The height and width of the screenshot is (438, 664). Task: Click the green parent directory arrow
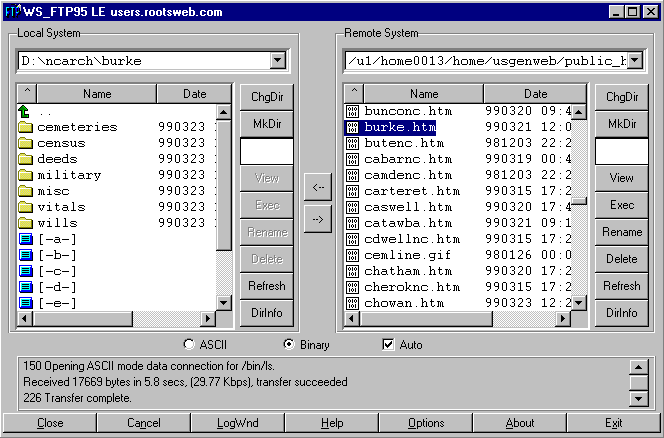[x=25, y=111]
